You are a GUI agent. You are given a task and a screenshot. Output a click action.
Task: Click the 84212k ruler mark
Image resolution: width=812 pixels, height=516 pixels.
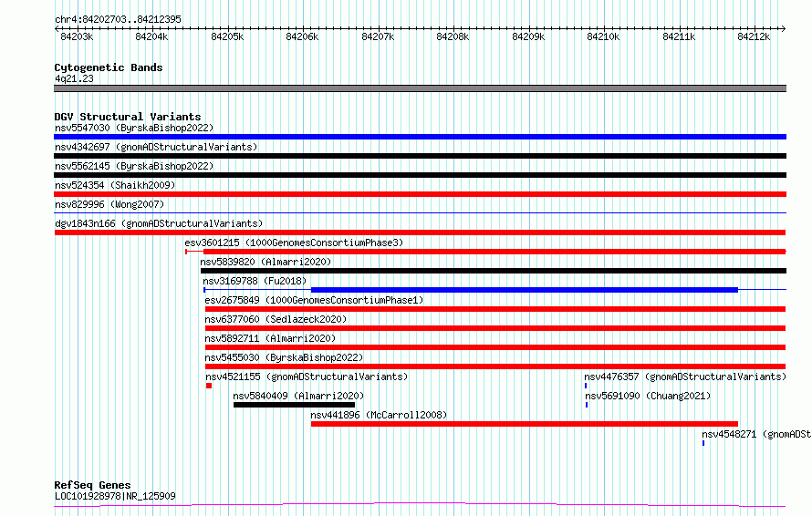click(754, 36)
